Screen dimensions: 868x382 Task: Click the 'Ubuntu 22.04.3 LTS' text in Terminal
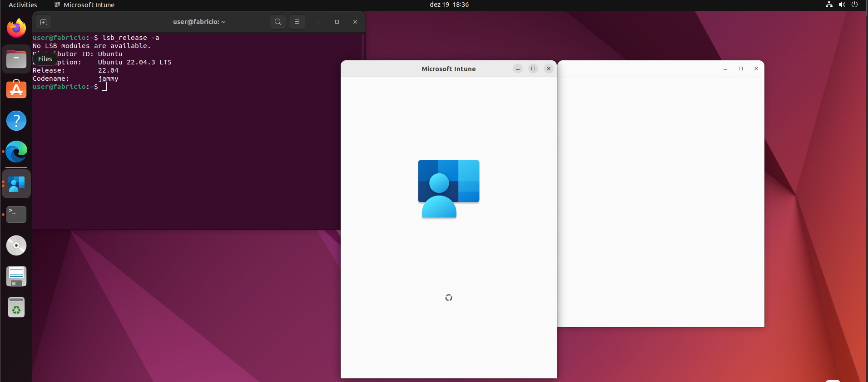point(135,62)
